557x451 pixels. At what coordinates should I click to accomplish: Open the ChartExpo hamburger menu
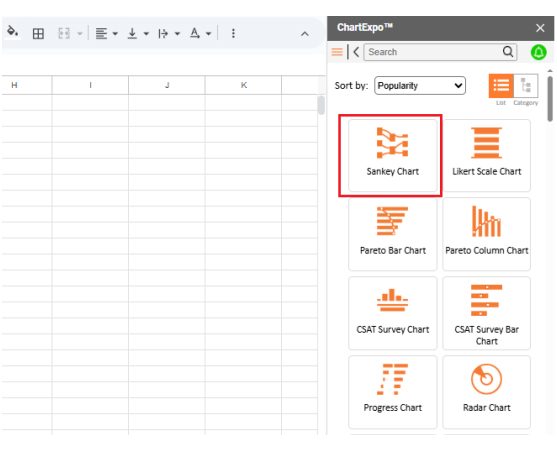pos(337,52)
